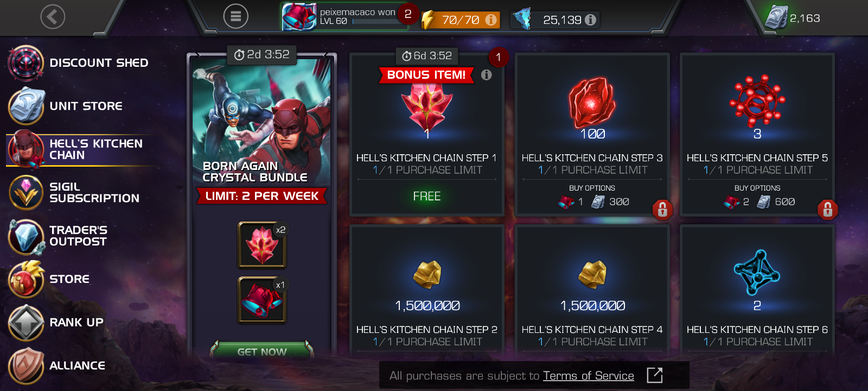Tap Get Now on crystal bundle
The height and width of the screenshot is (391, 868).
click(261, 351)
